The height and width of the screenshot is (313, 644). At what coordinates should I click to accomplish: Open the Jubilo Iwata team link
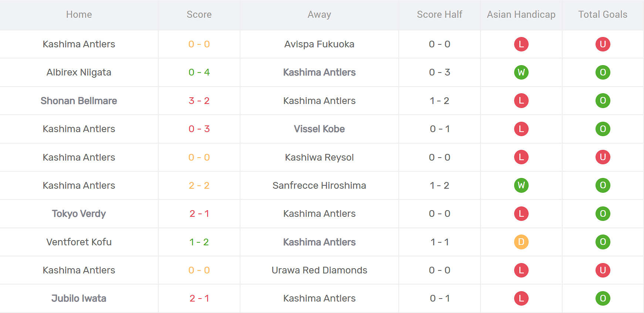tap(79, 298)
